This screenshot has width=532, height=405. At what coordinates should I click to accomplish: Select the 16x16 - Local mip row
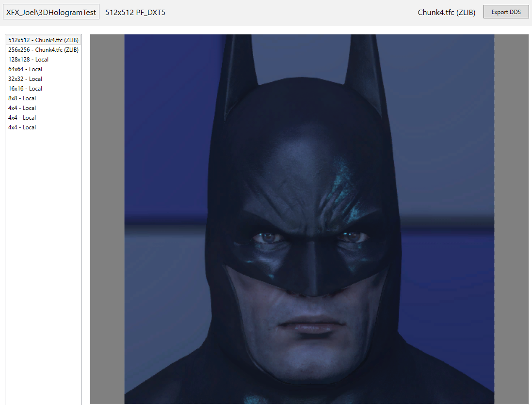pyautogui.click(x=44, y=89)
